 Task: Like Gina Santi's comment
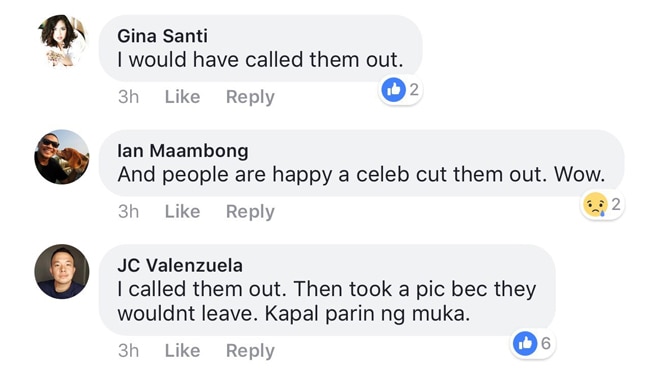click(x=182, y=97)
